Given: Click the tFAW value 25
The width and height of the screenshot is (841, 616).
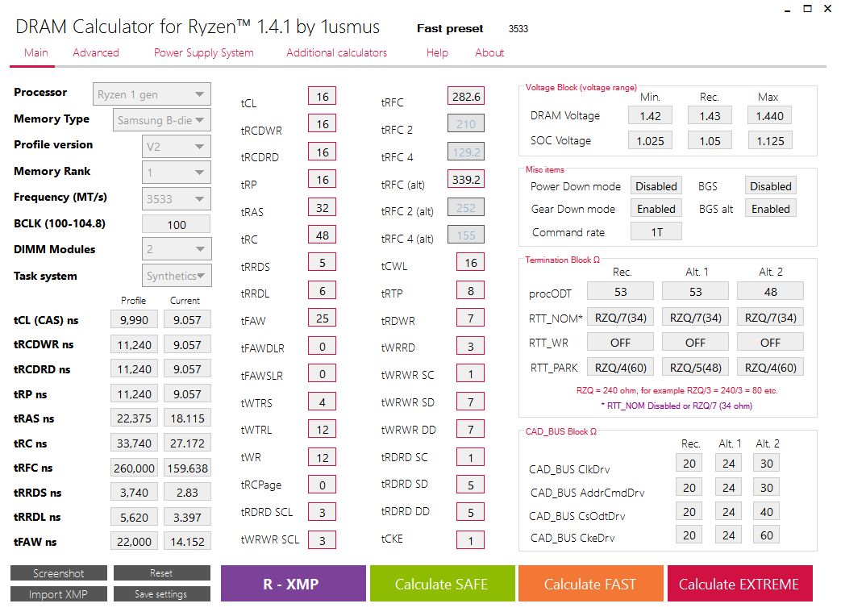Looking at the screenshot, I should 323,318.
